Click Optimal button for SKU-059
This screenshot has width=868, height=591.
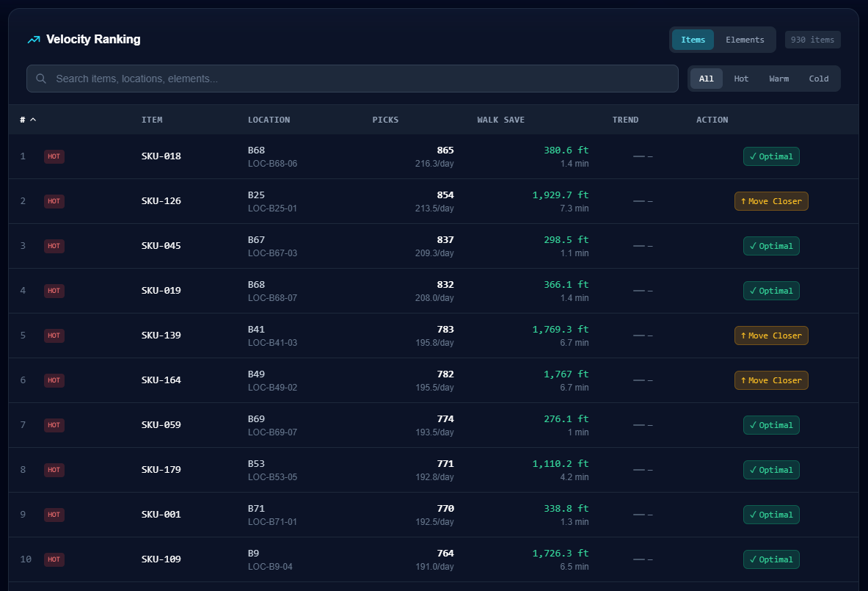click(x=771, y=425)
